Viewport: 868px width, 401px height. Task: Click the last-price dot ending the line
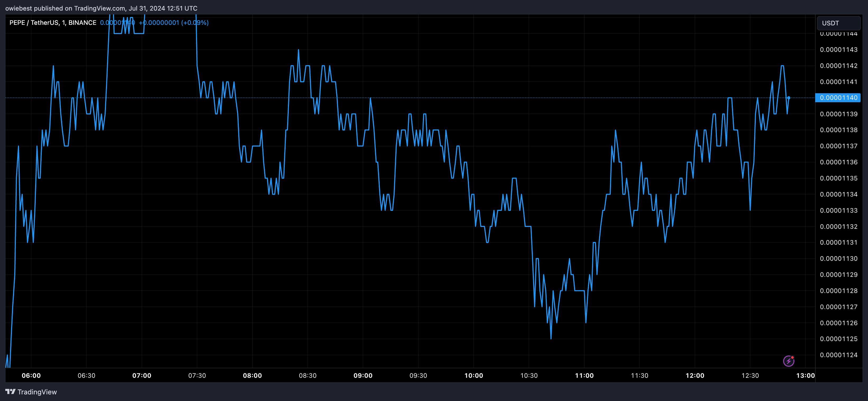(x=788, y=98)
